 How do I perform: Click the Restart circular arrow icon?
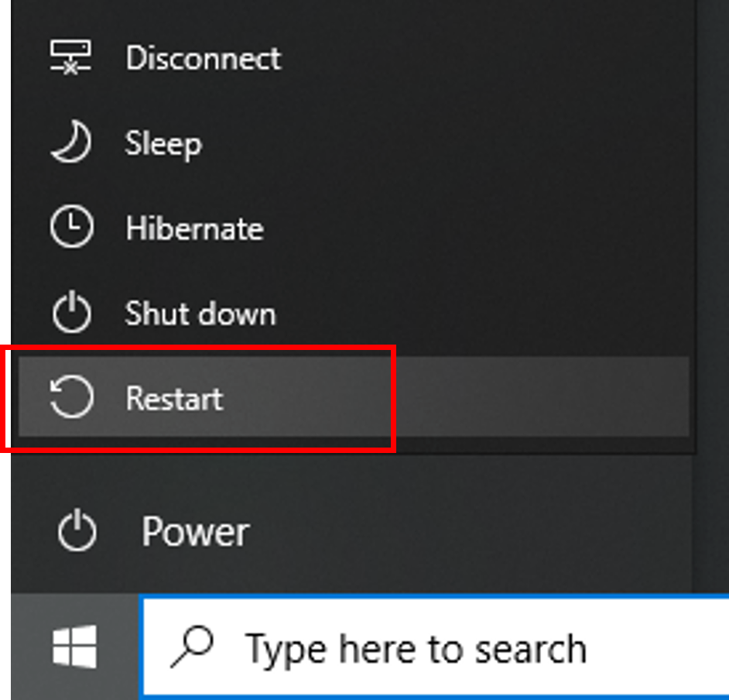[71, 396]
